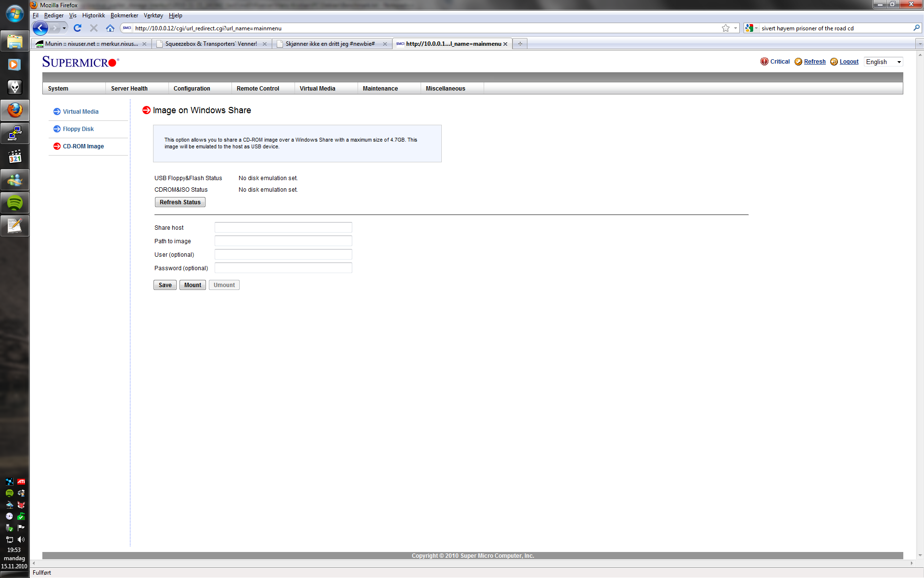
Task: Reload the page with toolbar reload icon
Action: click(77, 28)
